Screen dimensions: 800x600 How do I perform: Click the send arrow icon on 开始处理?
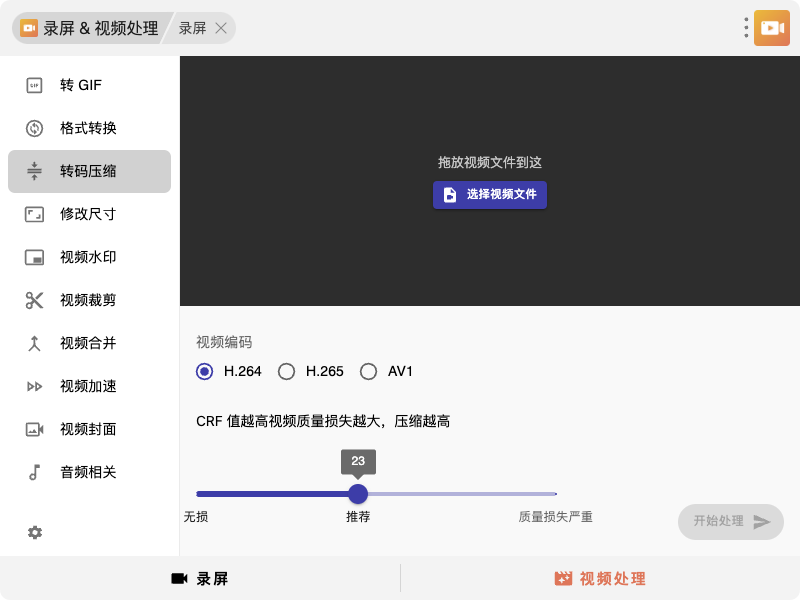pos(762,521)
